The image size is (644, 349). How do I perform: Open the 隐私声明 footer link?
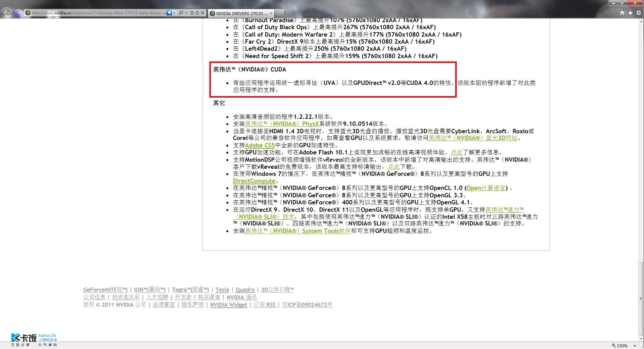pyautogui.click(x=193, y=305)
